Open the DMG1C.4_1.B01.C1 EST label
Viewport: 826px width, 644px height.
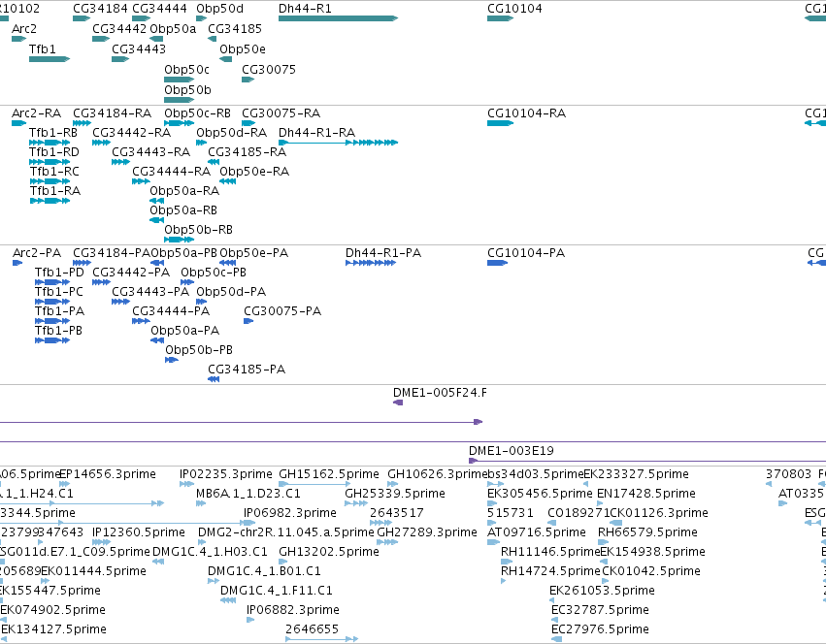click(x=264, y=571)
